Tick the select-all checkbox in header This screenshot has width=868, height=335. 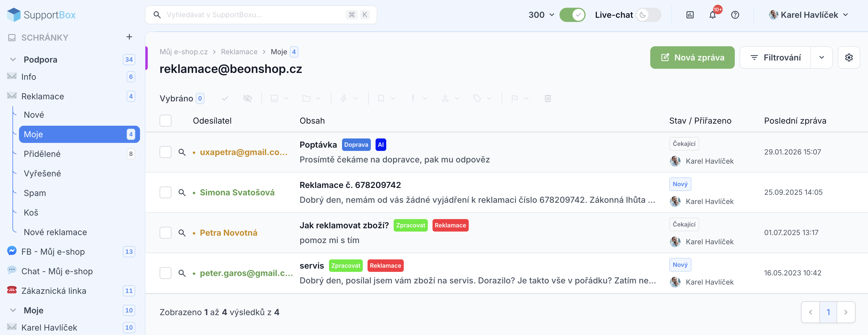coord(166,121)
